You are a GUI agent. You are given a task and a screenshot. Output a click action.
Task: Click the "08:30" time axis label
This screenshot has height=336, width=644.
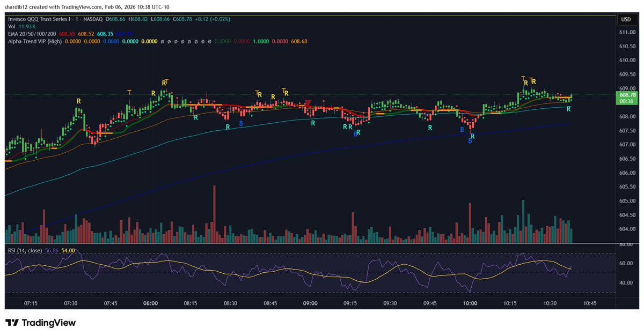tap(231, 303)
